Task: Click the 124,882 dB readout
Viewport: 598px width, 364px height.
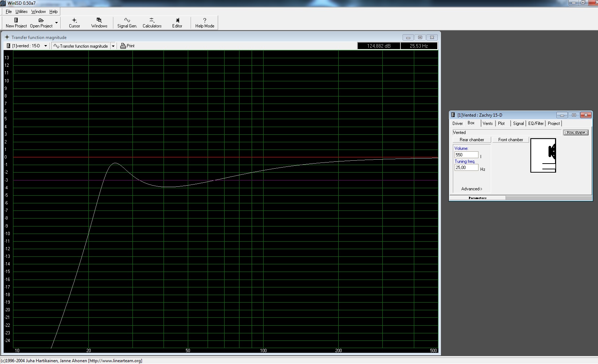Action: point(379,46)
